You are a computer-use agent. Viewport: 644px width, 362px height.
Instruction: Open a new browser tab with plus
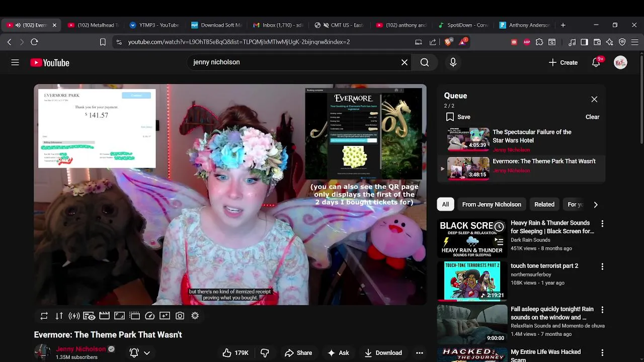[563, 25]
